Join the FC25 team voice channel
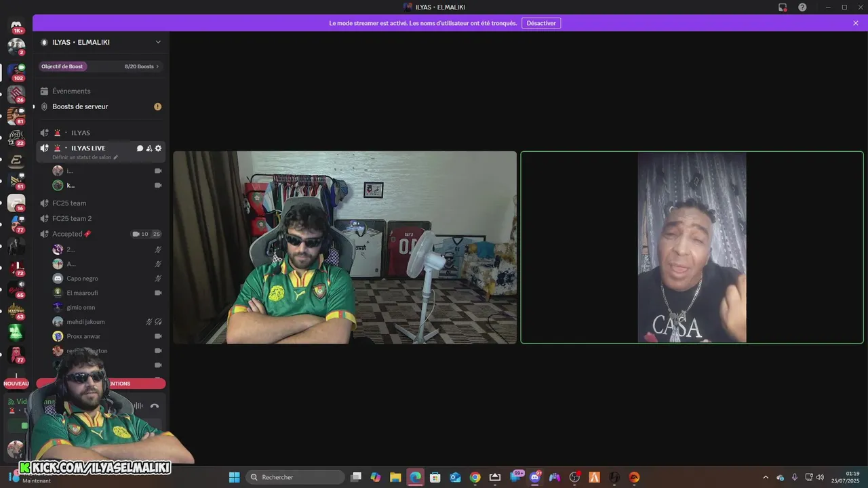 pyautogui.click(x=100, y=203)
